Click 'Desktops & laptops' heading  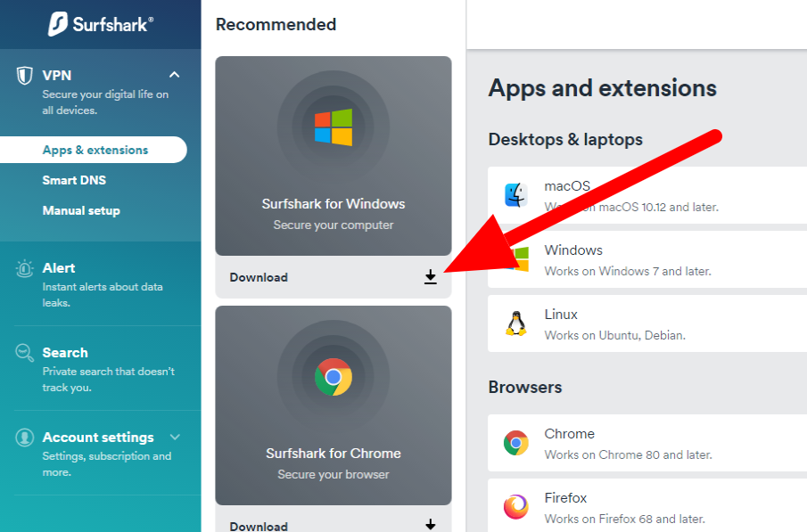point(565,139)
